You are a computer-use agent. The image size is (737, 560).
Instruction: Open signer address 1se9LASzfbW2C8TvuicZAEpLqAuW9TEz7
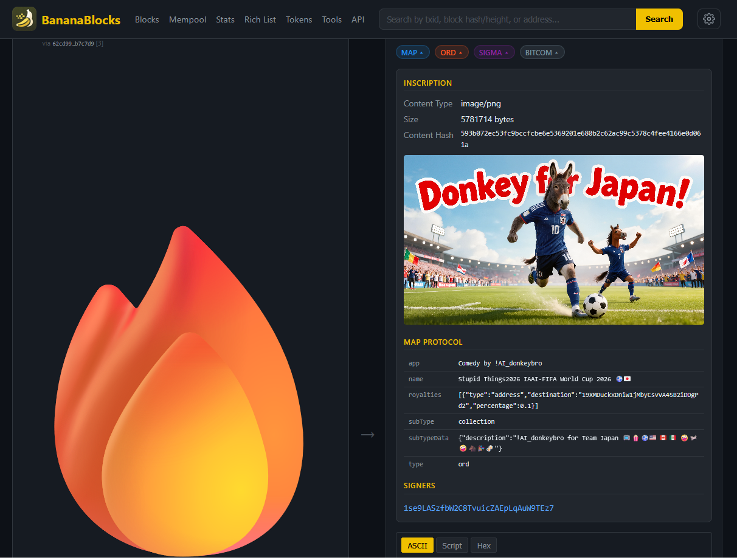(x=479, y=508)
